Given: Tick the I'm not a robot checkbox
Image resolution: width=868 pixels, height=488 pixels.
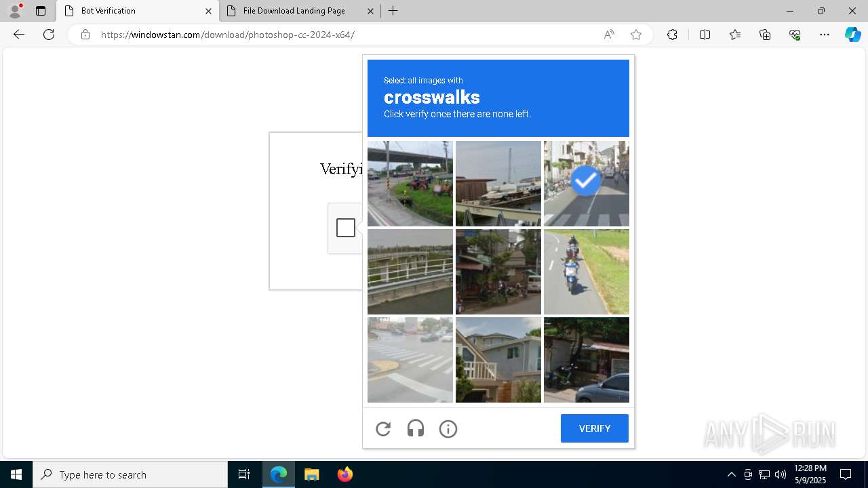Looking at the screenshot, I should [346, 228].
